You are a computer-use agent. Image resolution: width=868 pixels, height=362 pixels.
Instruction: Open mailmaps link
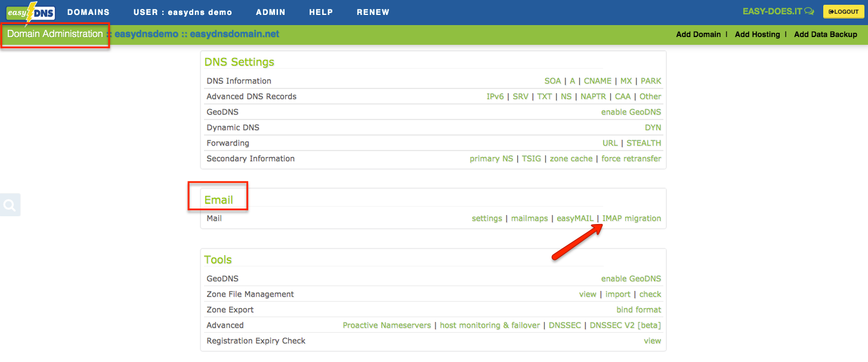(530, 219)
